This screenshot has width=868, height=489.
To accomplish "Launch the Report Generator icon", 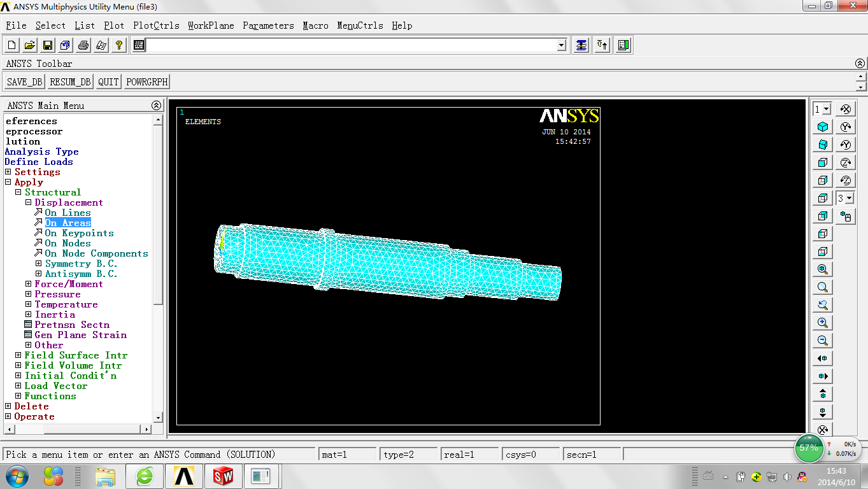I will tap(101, 45).
